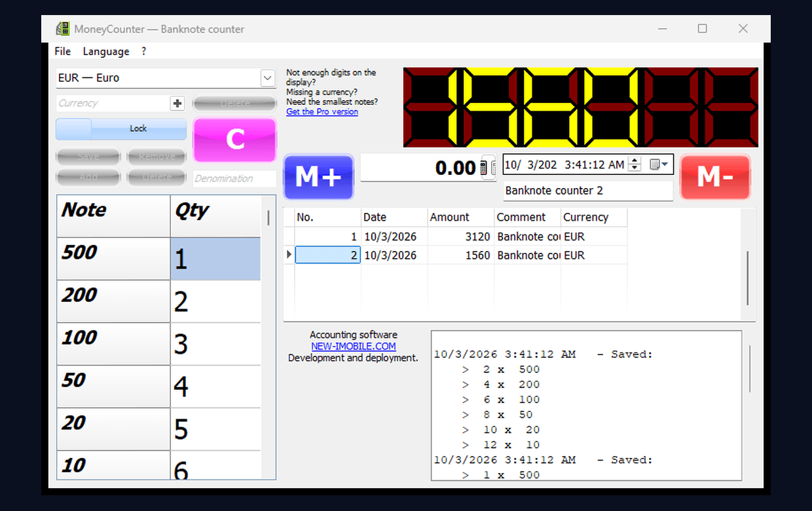The image size is (812, 511).
Task: Open the NEW-IMOBILE.COM link
Action: click(354, 346)
